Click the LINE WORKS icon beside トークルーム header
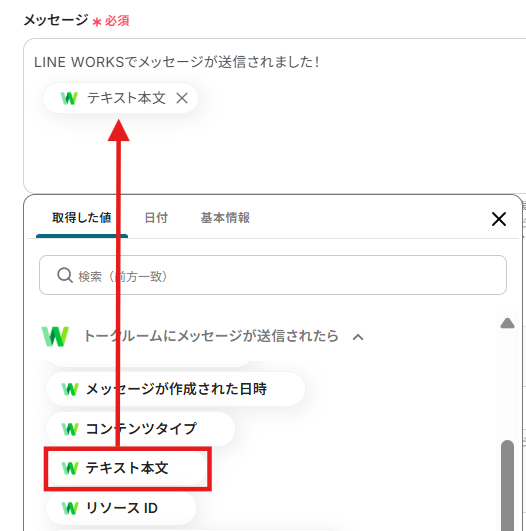This screenshot has width=526, height=531. 55,336
